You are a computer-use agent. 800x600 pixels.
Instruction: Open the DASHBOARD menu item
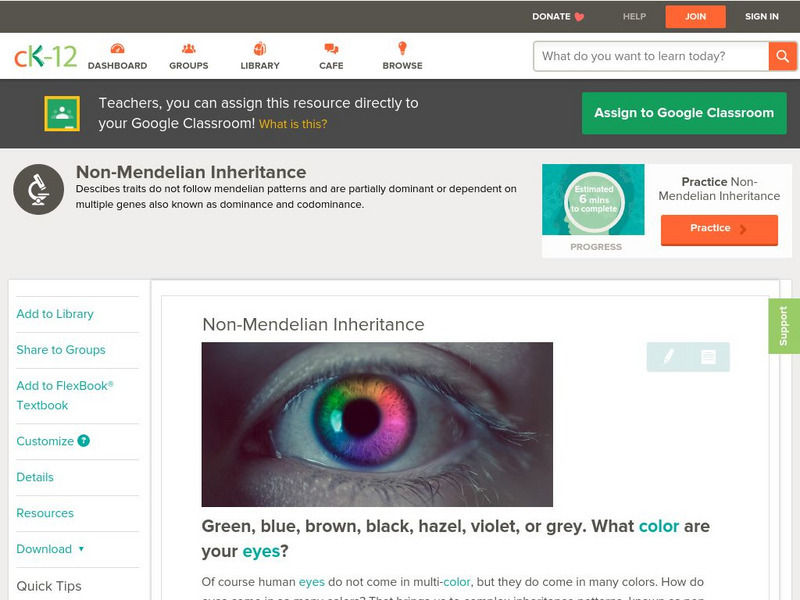[117, 66]
